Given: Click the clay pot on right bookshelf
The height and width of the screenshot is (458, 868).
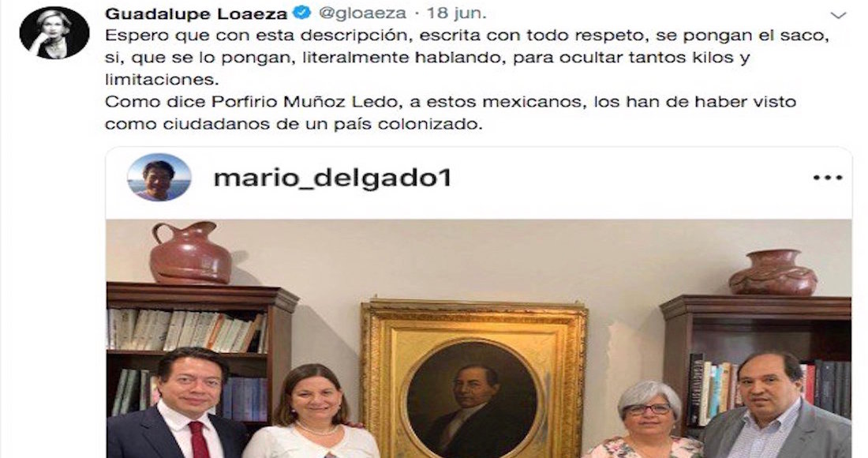Looking at the screenshot, I should [773, 272].
